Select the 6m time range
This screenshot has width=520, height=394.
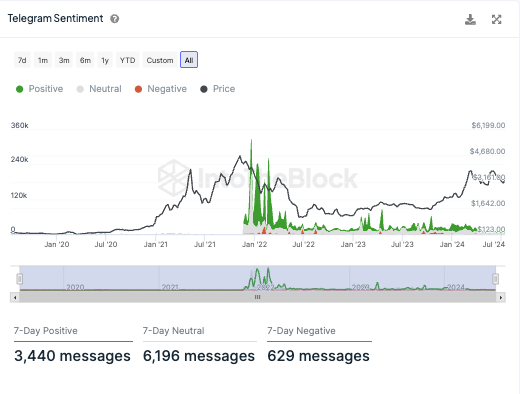click(85, 60)
